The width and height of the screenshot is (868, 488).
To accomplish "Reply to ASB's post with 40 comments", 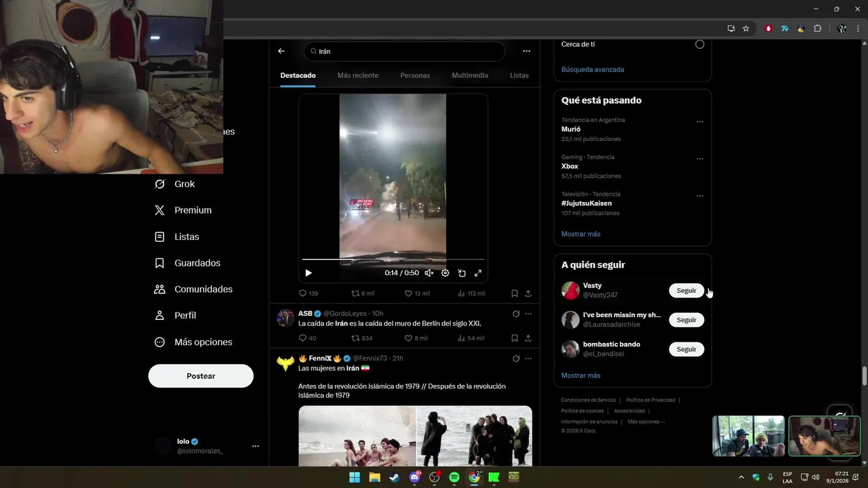I will [307, 338].
